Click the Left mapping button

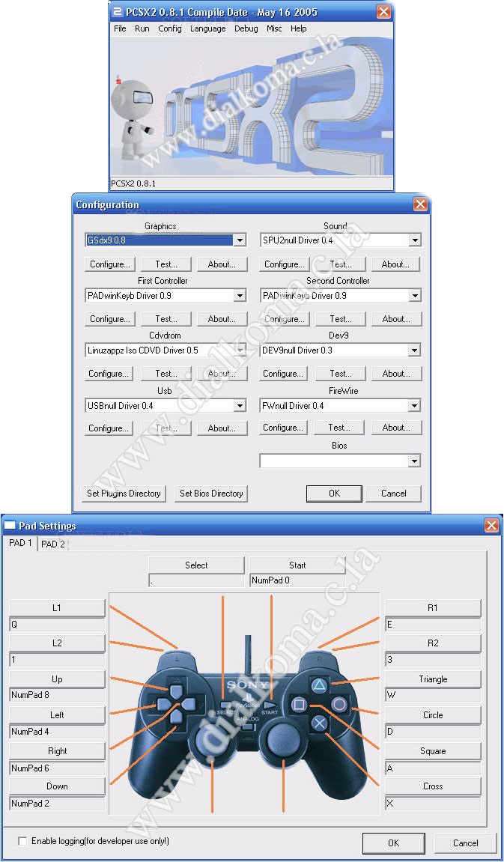[57, 715]
